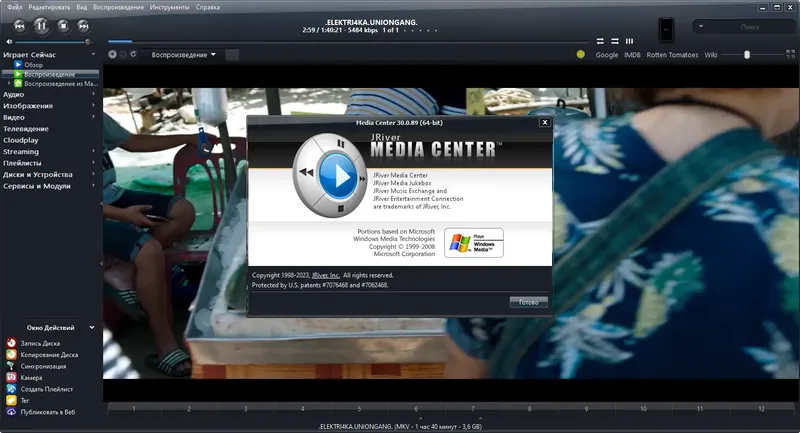800x433 pixels.
Task: Expand the Streaming section arrow
Action: (x=93, y=151)
